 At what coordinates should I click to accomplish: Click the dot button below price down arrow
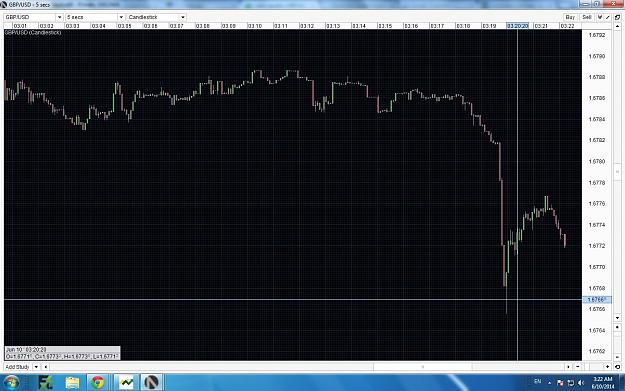pos(617,327)
